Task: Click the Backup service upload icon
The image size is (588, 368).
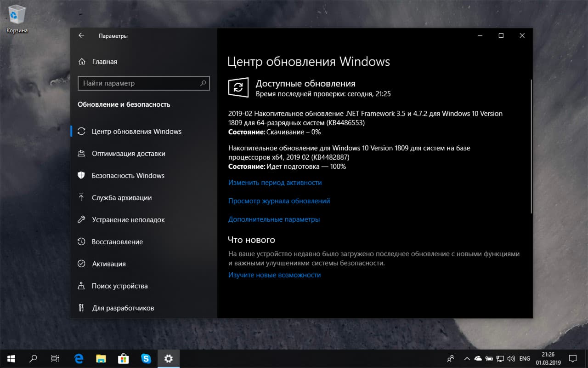Action: pyautogui.click(x=82, y=197)
